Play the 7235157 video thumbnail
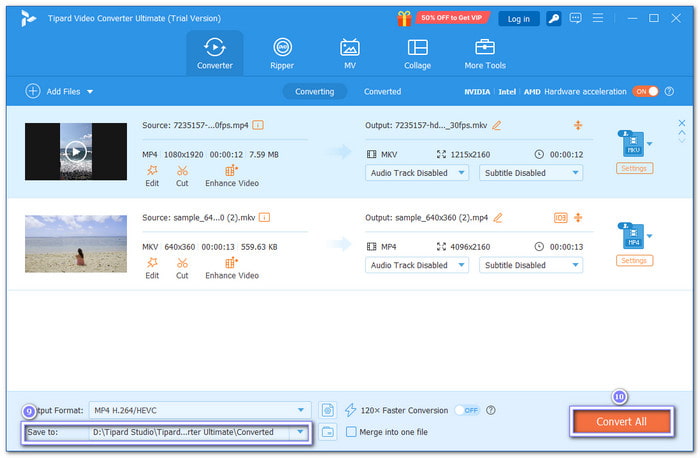 [x=76, y=152]
